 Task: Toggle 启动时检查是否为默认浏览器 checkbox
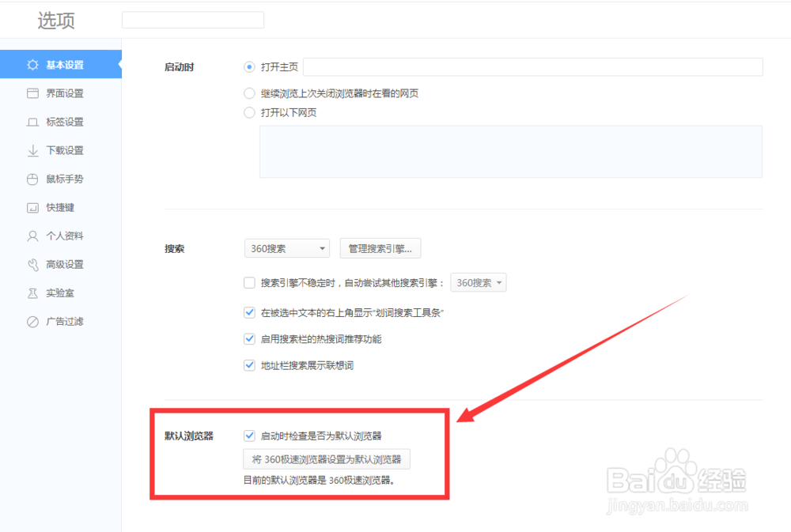(249, 436)
